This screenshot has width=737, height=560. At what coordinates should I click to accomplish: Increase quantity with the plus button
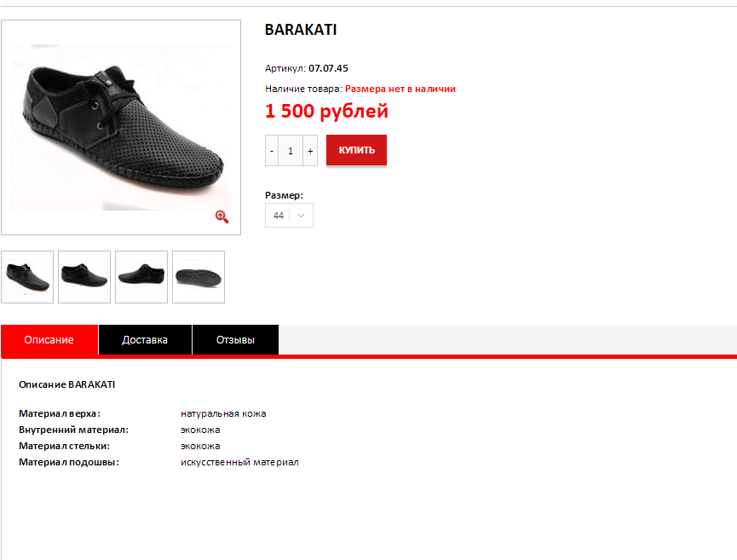coord(310,151)
